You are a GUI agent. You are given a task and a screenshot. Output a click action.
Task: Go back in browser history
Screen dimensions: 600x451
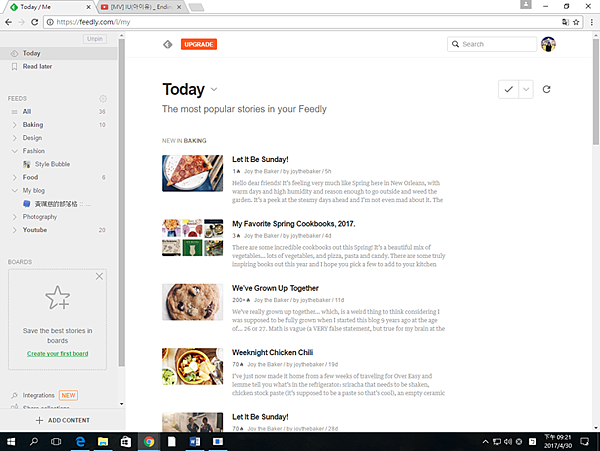pos(8,22)
